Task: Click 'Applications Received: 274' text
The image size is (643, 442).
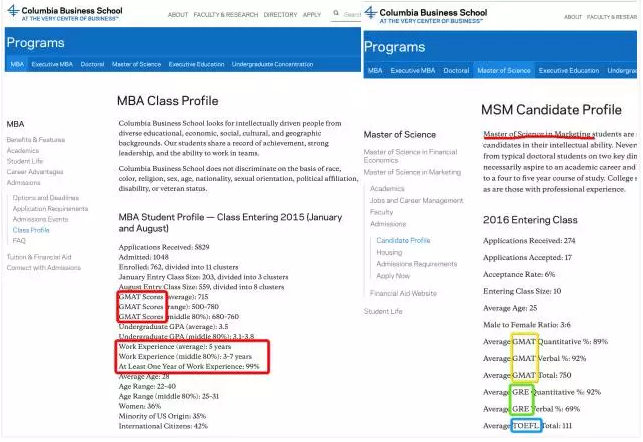Action: (529, 241)
